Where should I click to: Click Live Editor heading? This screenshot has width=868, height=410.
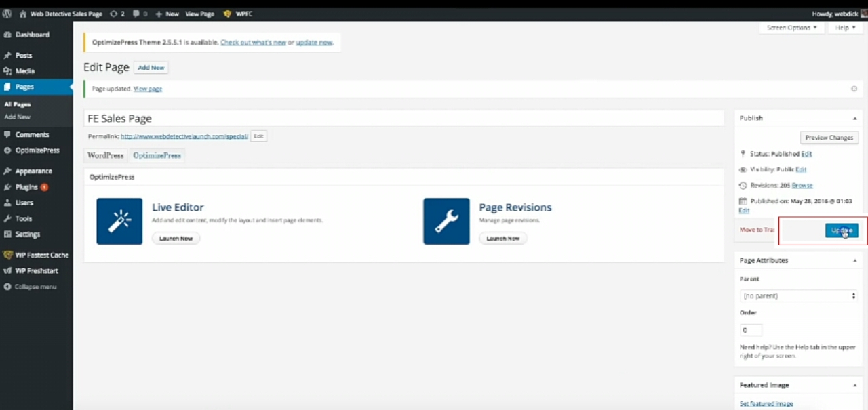[178, 207]
